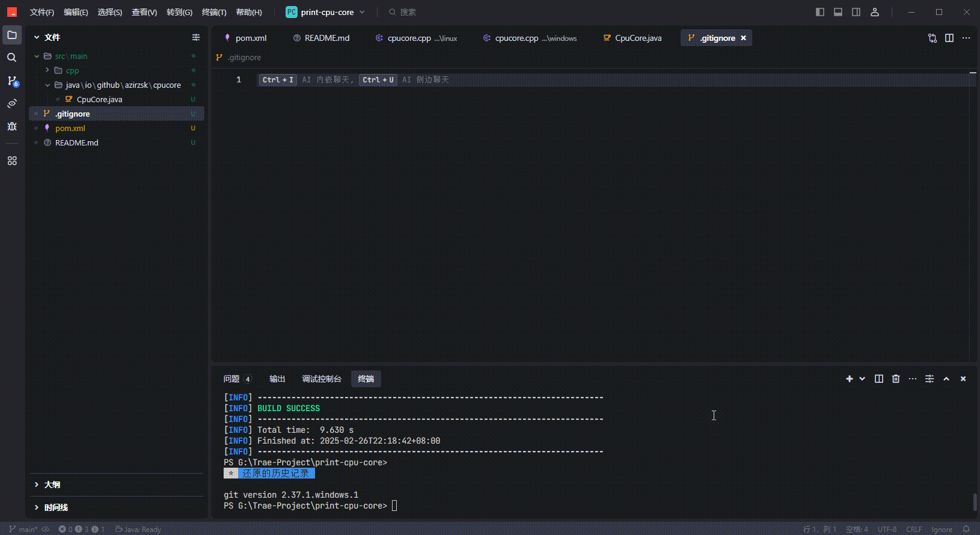This screenshot has width=980, height=535.
Task: Open the Search view in activity bar
Action: pyautogui.click(x=12, y=58)
